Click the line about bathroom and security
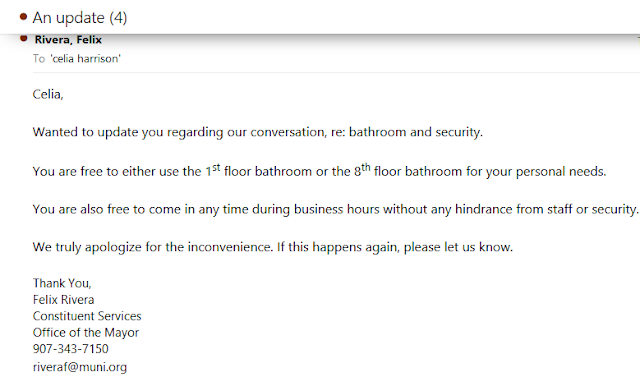Screen dimensions: 640x377 (x=258, y=132)
